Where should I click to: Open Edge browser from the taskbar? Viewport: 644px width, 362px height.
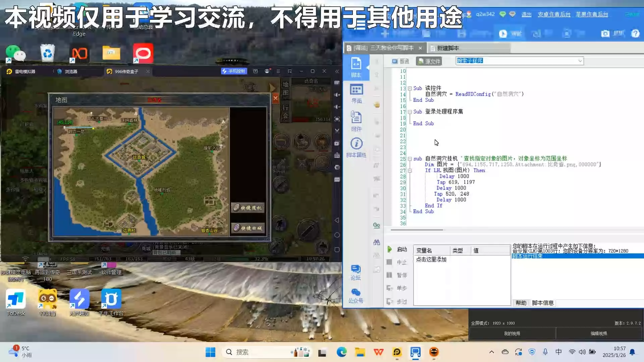pos(341,352)
